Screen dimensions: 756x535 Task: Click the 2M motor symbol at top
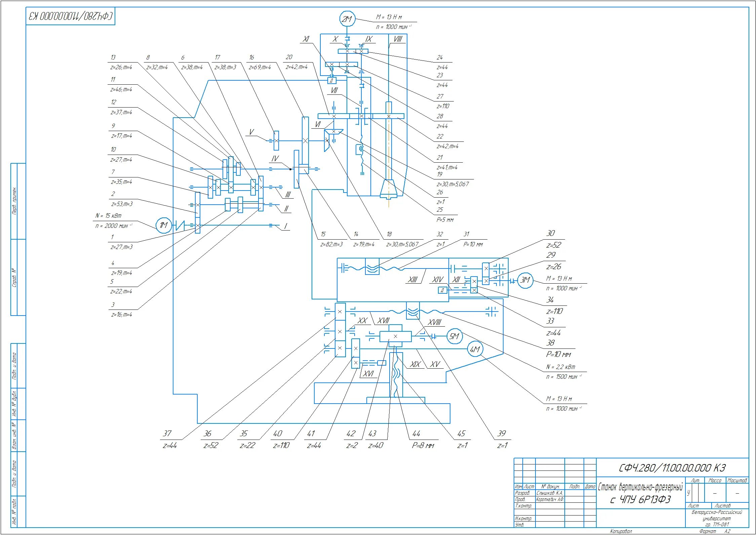347,19
